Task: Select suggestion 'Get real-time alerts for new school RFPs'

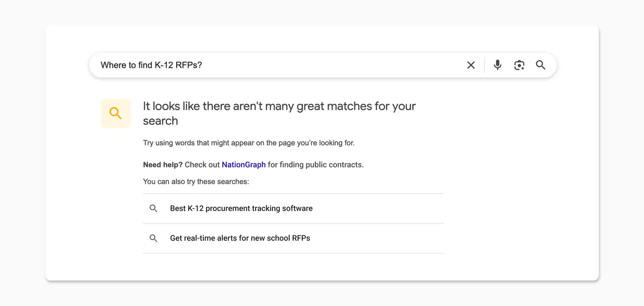Action: 293,238
